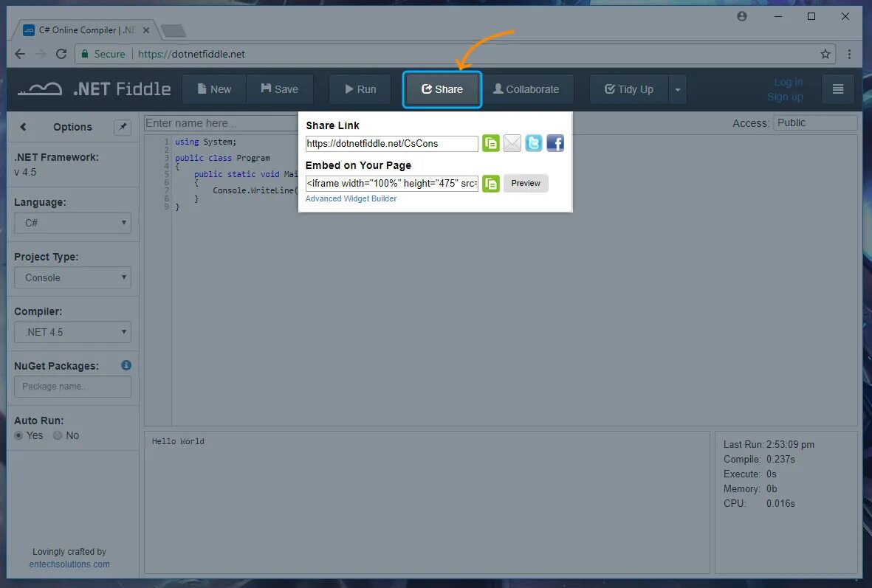Share fiddle on Facebook
This screenshot has height=588, width=872.
pyautogui.click(x=555, y=143)
